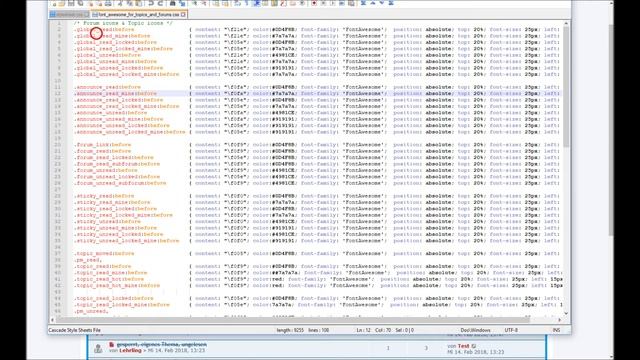
Task: Click the '/* Forum icons & Topic icons */' comment
Action: 123,23
